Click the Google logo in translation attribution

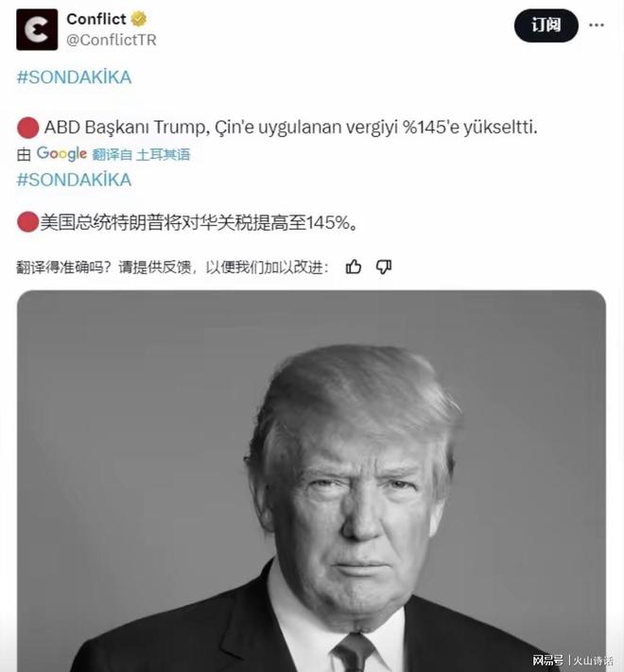pos(61,154)
